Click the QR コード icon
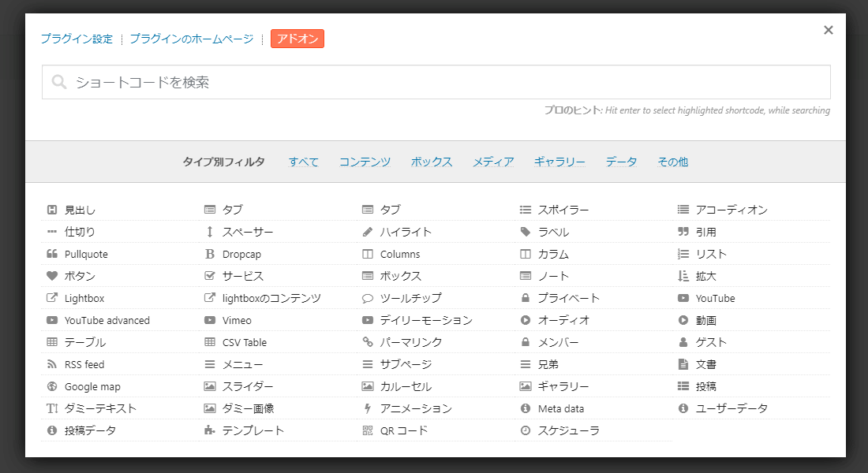Screen dimensions: 868x473 pyautogui.click(x=368, y=430)
